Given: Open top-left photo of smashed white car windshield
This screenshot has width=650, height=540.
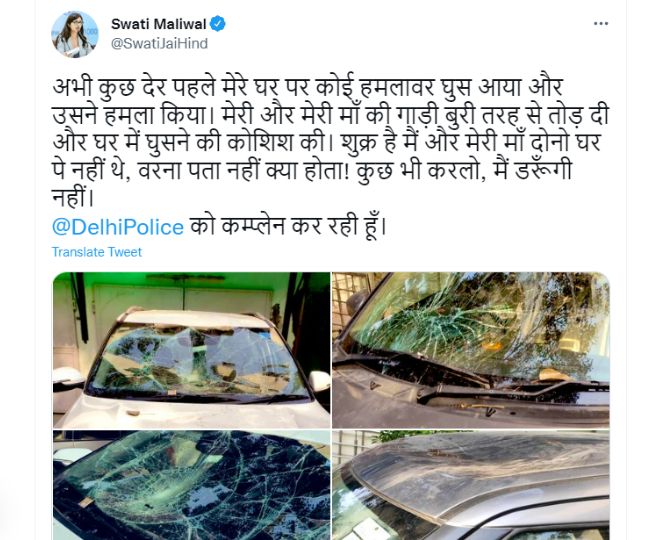Looking at the screenshot, I should [192, 350].
